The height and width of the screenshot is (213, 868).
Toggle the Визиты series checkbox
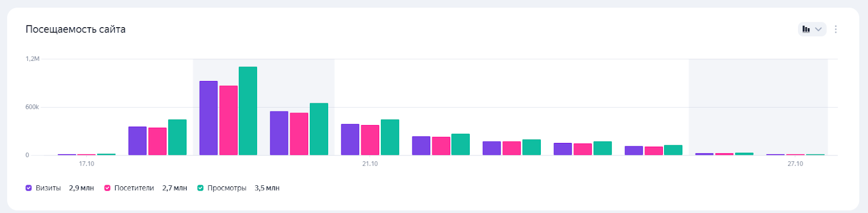pyautogui.click(x=29, y=188)
